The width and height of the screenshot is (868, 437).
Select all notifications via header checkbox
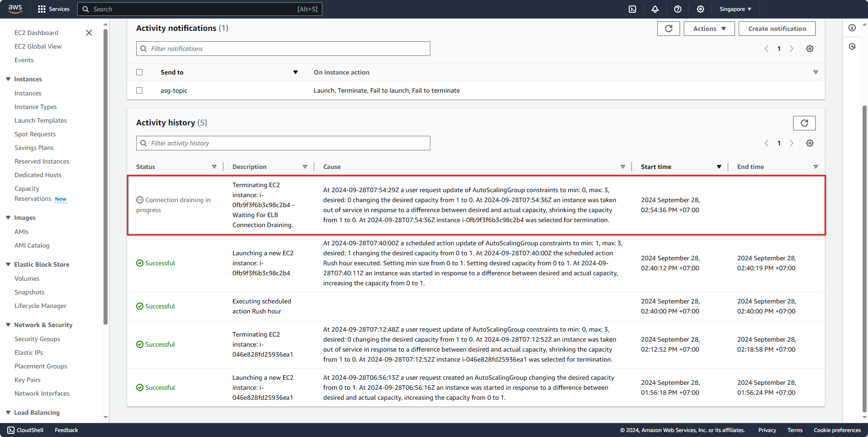pyautogui.click(x=139, y=72)
